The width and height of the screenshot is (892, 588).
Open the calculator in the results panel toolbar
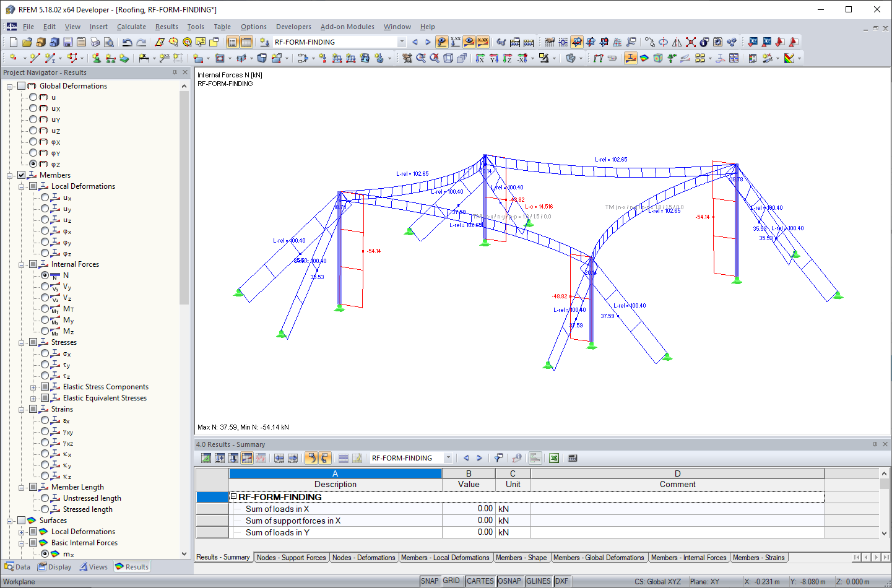572,457
